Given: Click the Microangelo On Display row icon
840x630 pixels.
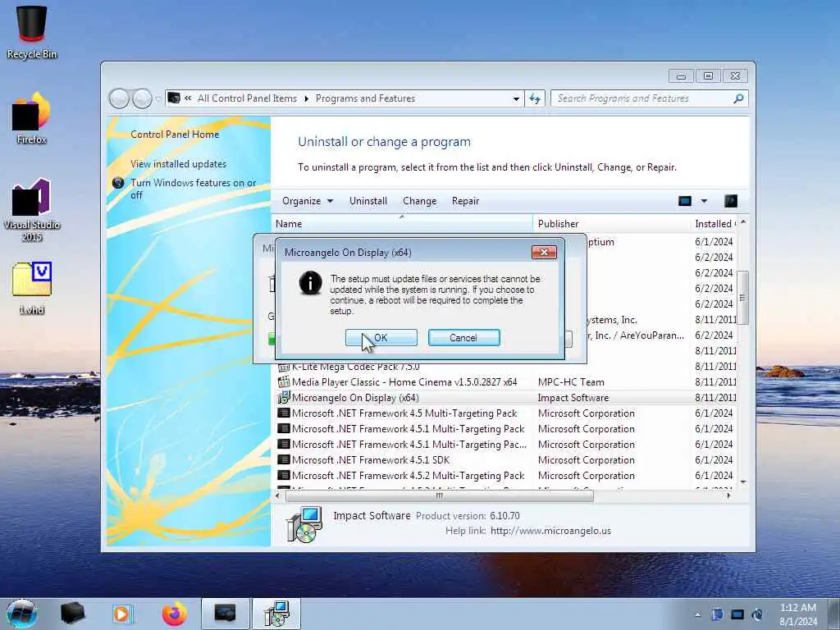Looking at the screenshot, I should (283, 398).
